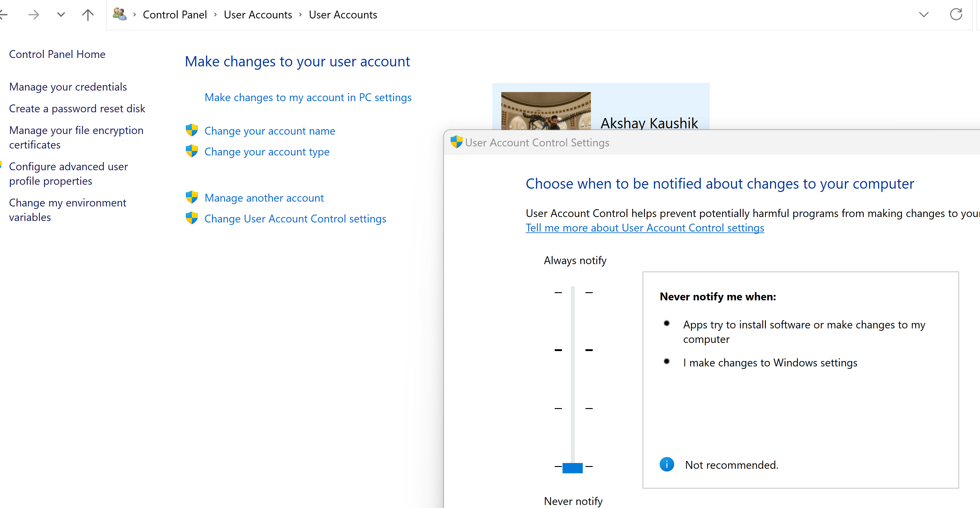Click the blue info icon beside Not recommended
Screen dimensions: 980x508
667,464
